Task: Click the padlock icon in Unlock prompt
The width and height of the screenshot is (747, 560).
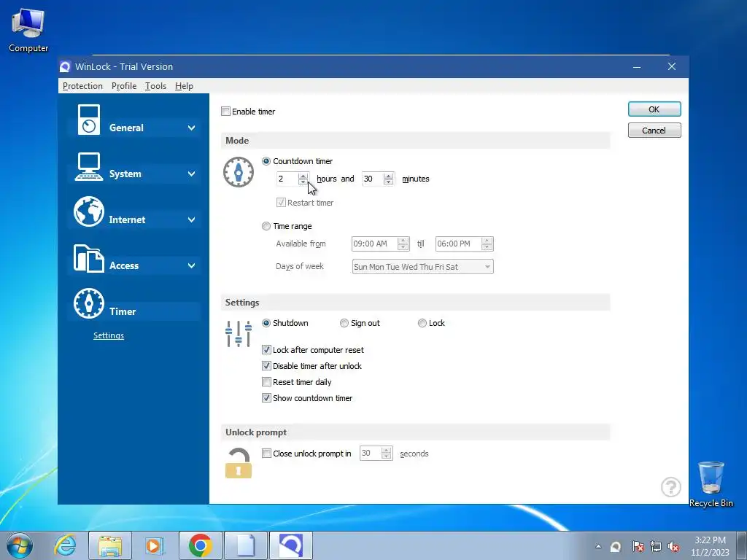Action: pos(239,463)
